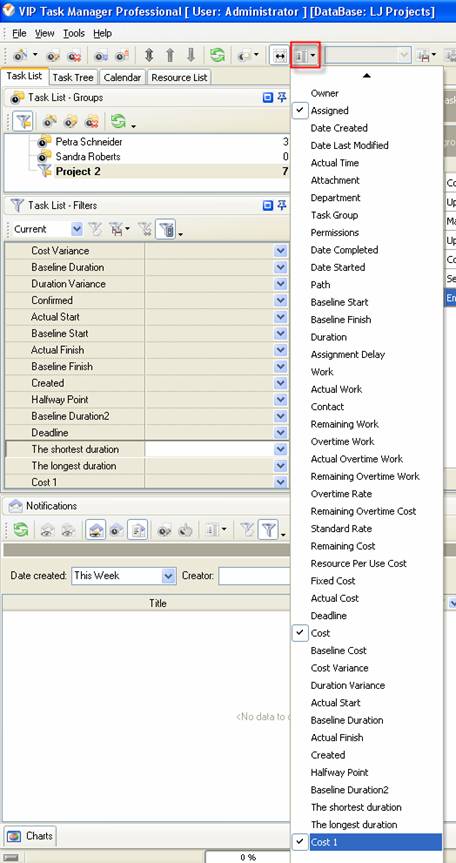The image size is (456, 863).
Task: Open the Tools menu
Action: (x=74, y=34)
